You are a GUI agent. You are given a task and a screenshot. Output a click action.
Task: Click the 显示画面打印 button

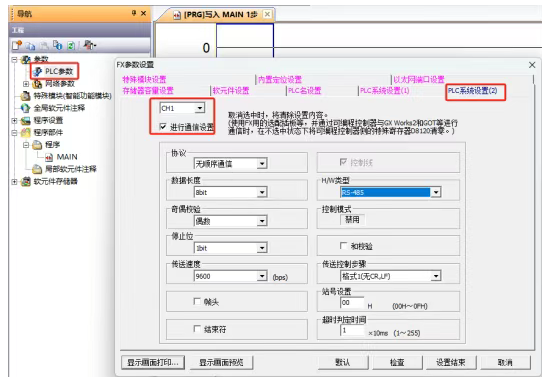pos(153,362)
